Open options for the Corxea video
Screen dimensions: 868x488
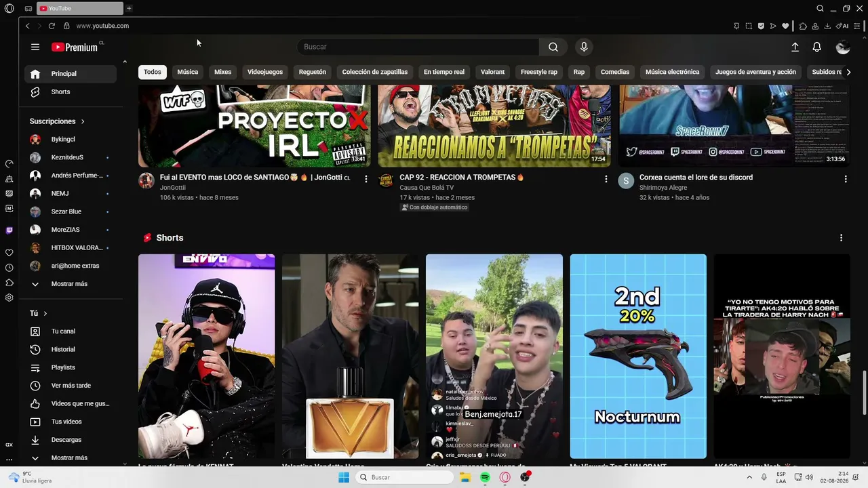pyautogui.click(x=846, y=179)
